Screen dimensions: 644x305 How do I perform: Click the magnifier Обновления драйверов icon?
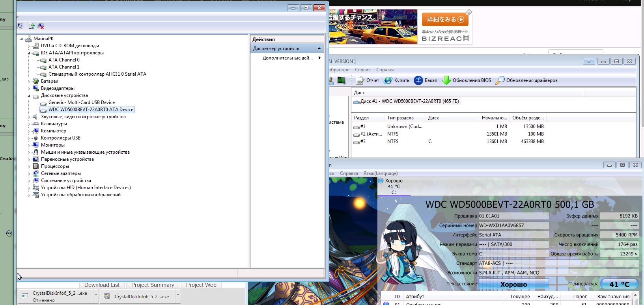500,80
